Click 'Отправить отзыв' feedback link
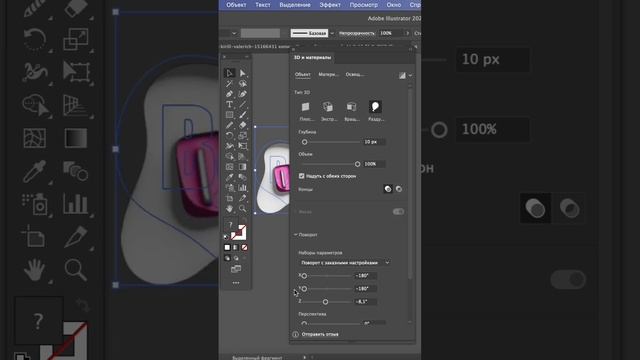Viewport: 640px width, 360px height. pos(320,334)
